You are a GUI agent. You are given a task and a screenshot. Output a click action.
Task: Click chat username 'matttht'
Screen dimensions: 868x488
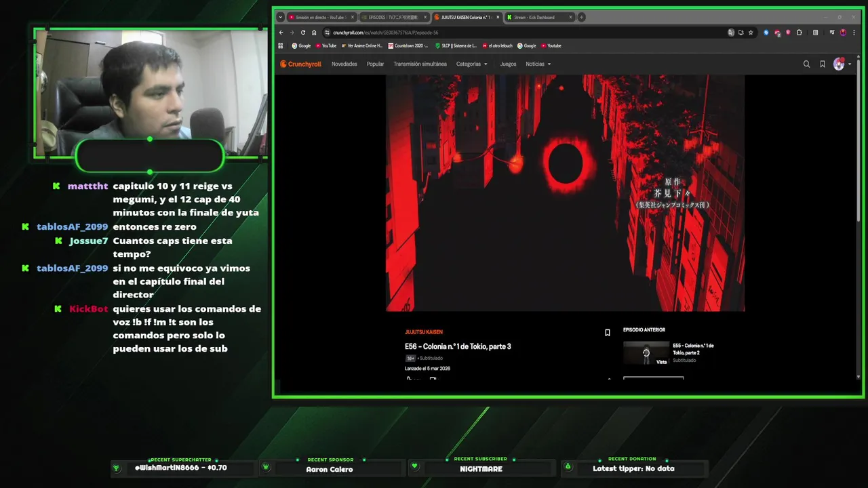click(x=87, y=186)
